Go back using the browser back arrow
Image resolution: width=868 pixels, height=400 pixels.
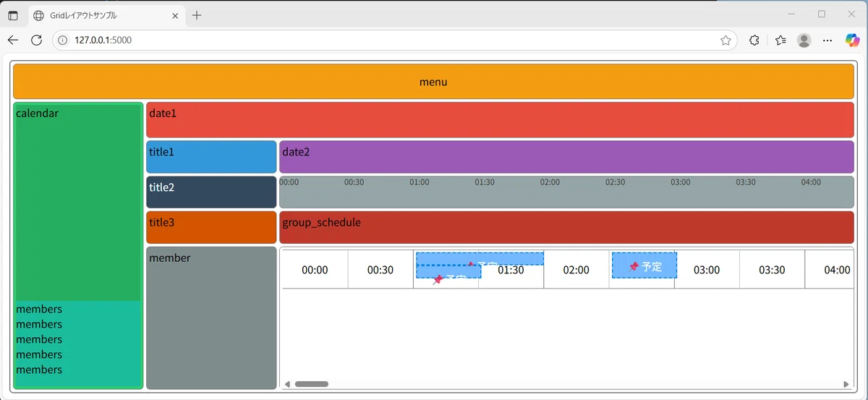coord(13,41)
